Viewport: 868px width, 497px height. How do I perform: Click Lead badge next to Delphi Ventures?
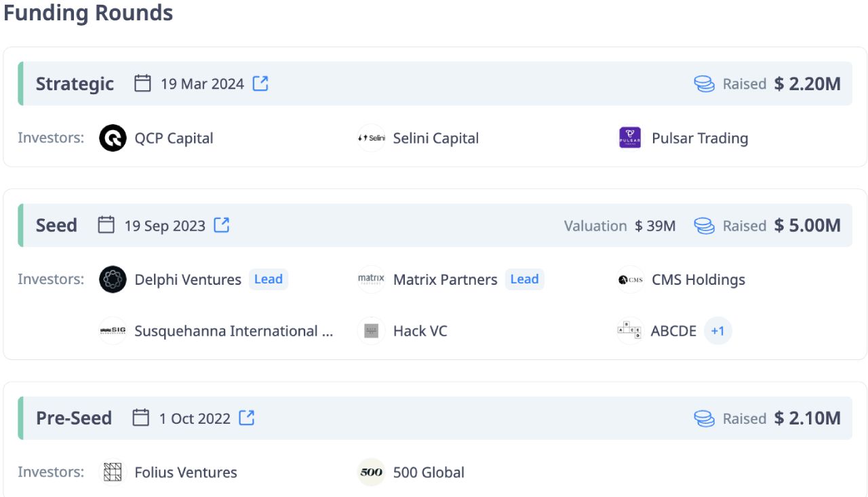[269, 279]
